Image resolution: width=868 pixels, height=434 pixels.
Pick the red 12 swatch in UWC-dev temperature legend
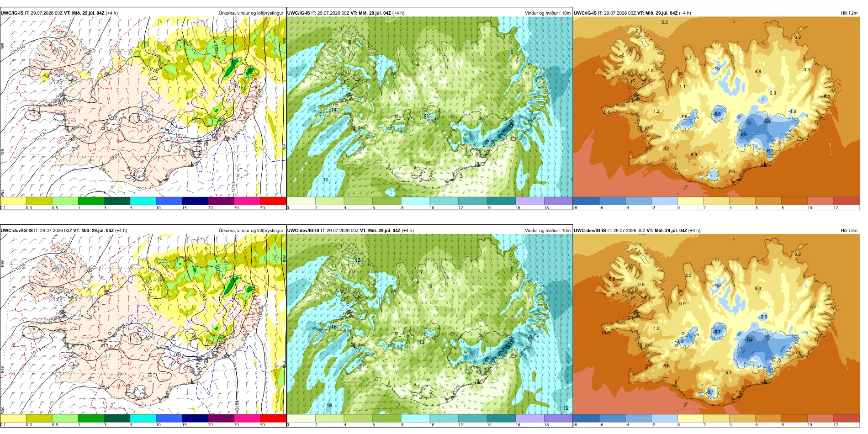coord(847,418)
